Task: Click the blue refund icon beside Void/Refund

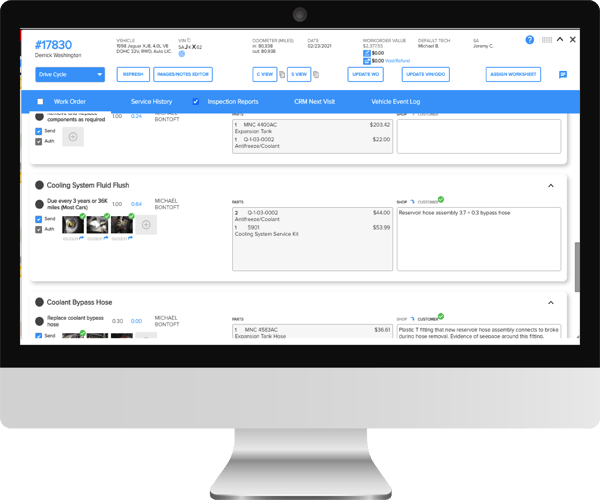Action: pos(367,61)
